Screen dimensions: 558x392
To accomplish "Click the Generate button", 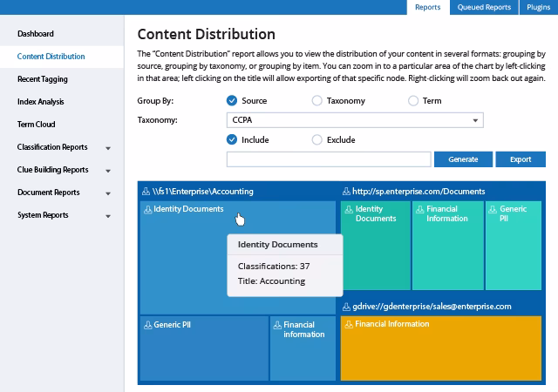I will 463,159.
